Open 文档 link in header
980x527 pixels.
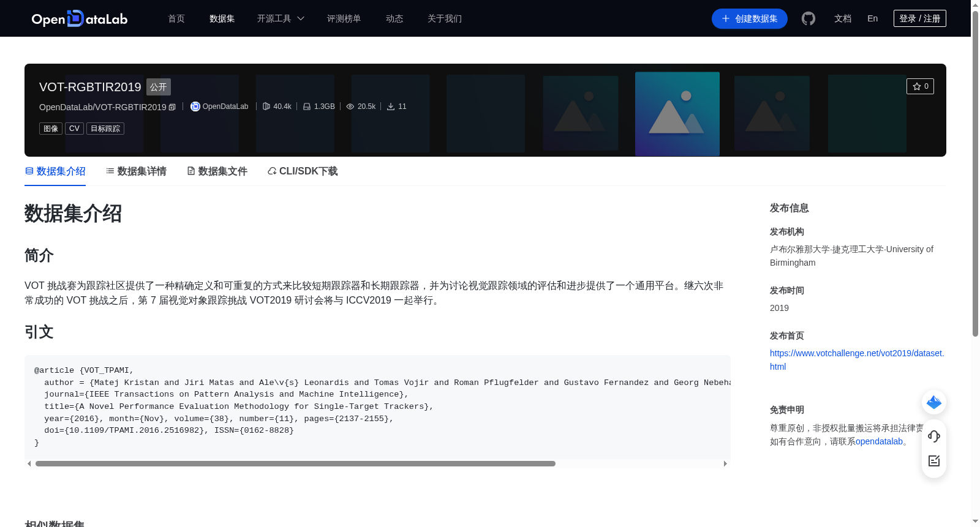click(x=843, y=18)
